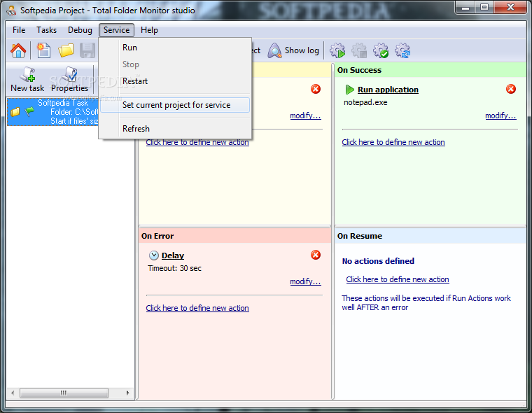Click gear with blue refresh arrows icon
Screen dimensions: 532x413
pyautogui.click(x=402, y=50)
